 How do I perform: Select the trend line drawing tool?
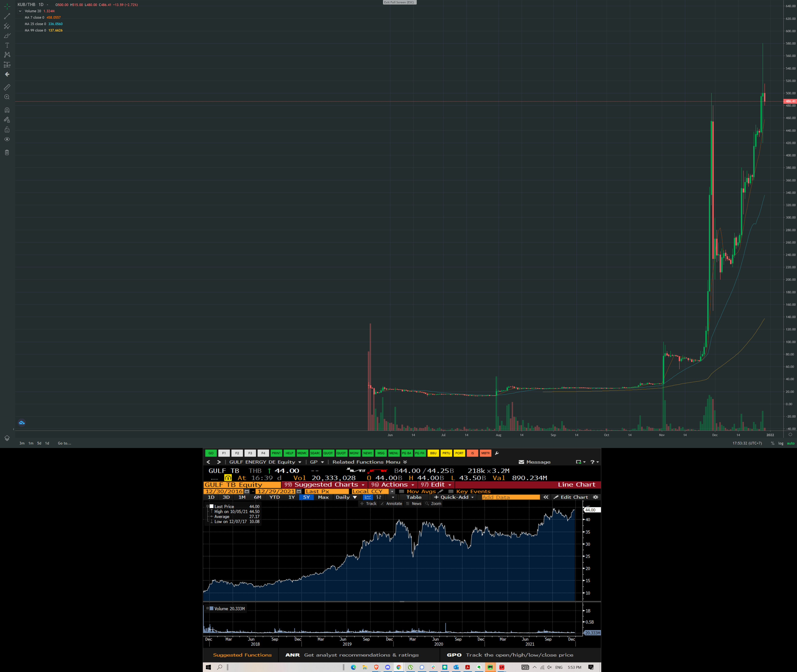pos(7,16)
